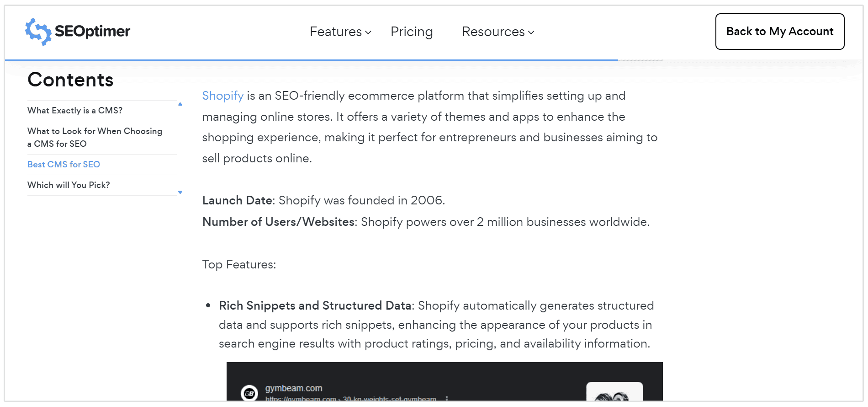Click the bullet point beside Rich Snippets
868x407 pixels.
click(x=208, y=305)
